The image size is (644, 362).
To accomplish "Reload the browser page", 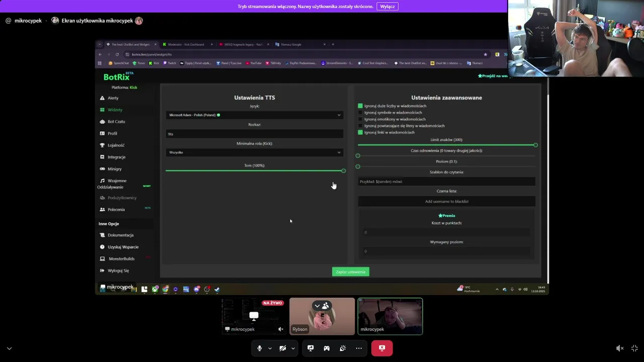I will coord(117,54).
